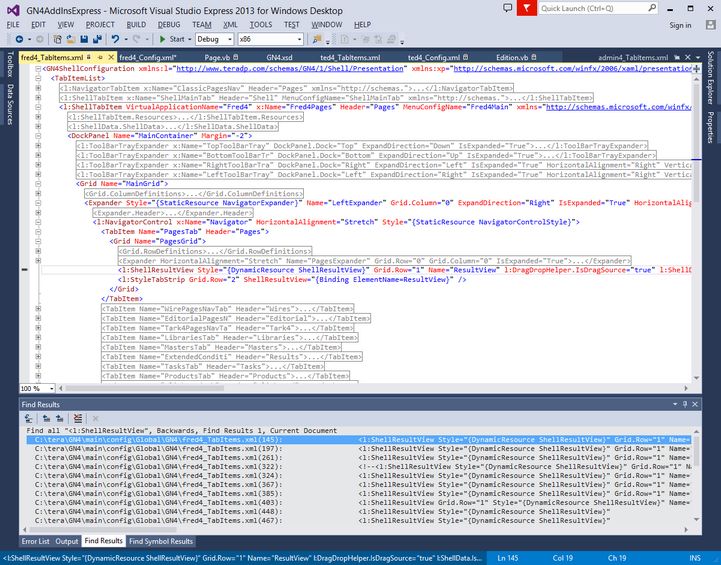Open the WINDOW menu
The width and height of the screenshot is (721, 565).
click(326, 25)
